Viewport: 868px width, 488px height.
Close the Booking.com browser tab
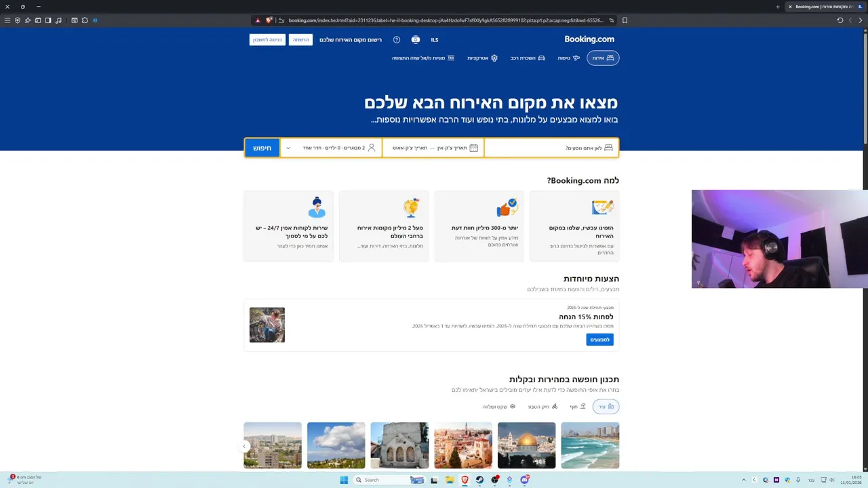790,7
